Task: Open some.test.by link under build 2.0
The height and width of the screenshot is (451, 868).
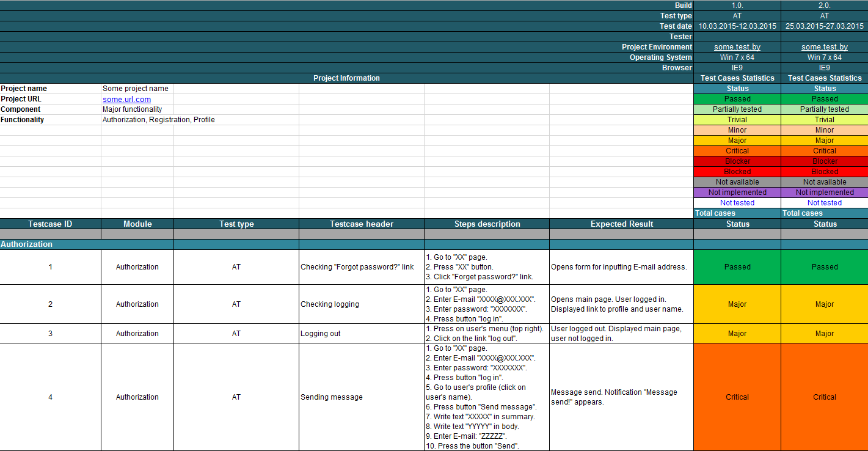Action: click(x=825, y=47)
